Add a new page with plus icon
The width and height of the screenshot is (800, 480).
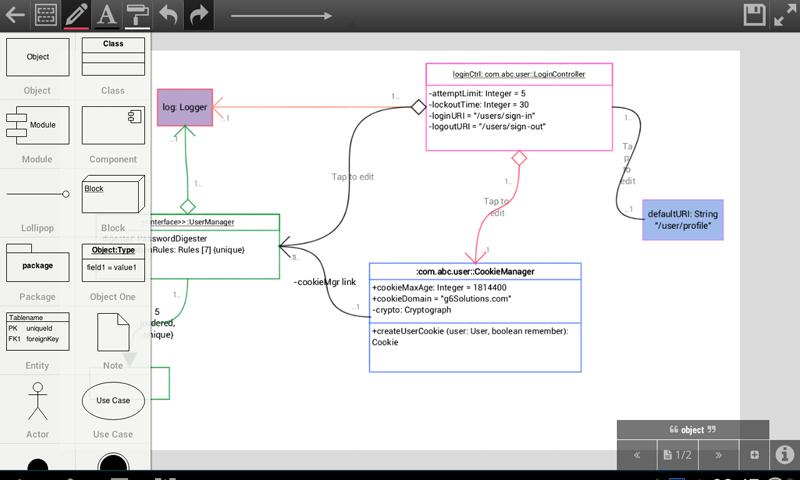(754, 455)
